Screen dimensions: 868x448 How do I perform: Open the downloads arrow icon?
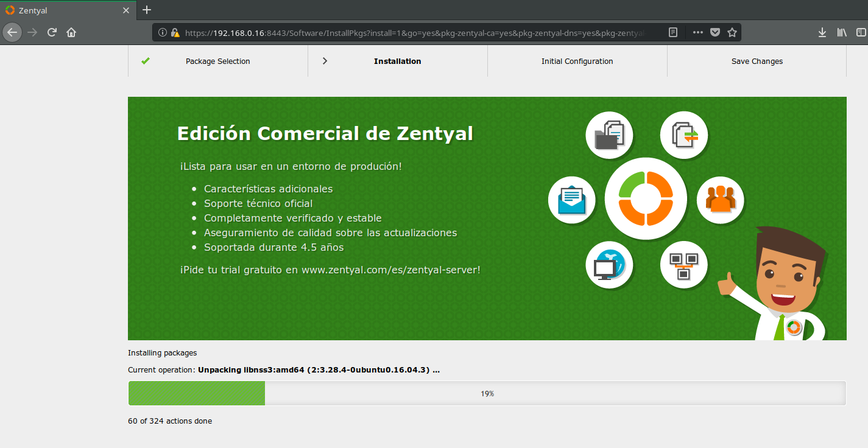click(x=822, y=32)
